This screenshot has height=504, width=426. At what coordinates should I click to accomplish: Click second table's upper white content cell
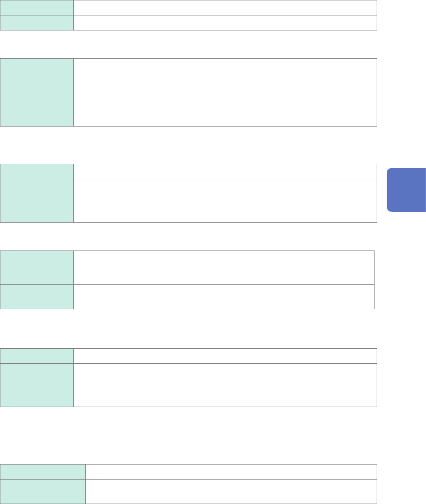[225, 71]
